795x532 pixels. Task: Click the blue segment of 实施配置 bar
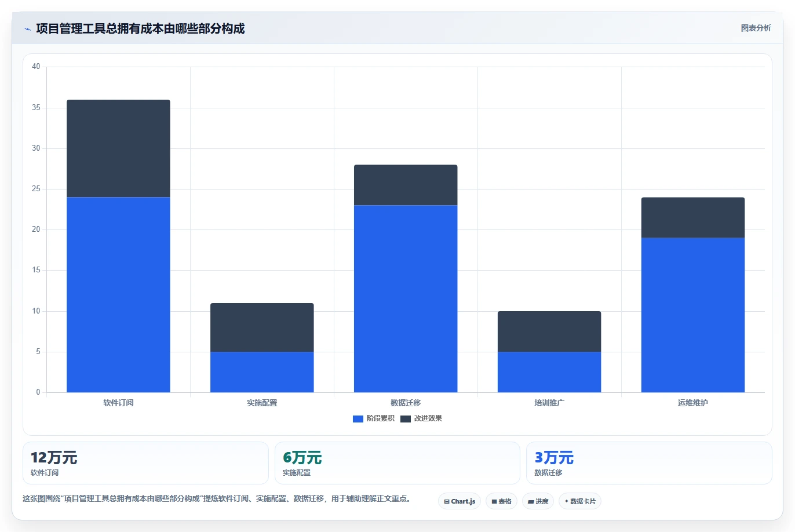tap(262, 372)
